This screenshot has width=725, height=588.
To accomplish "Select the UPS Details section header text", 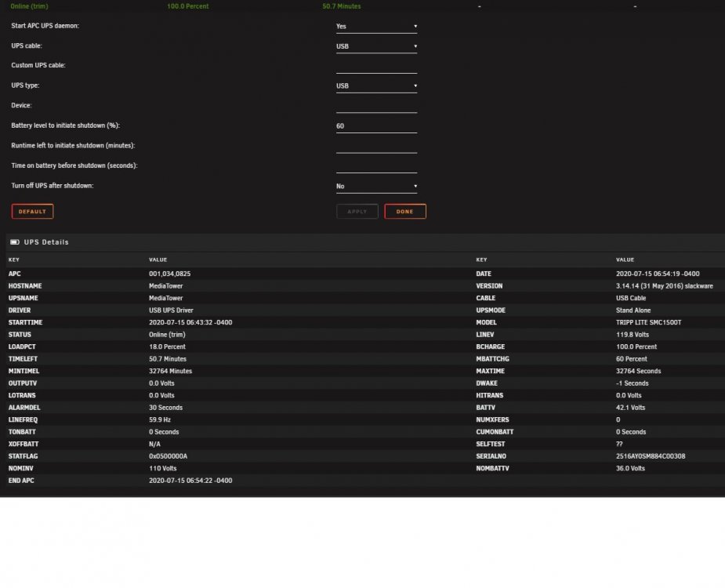I will [x=46, y=242].
